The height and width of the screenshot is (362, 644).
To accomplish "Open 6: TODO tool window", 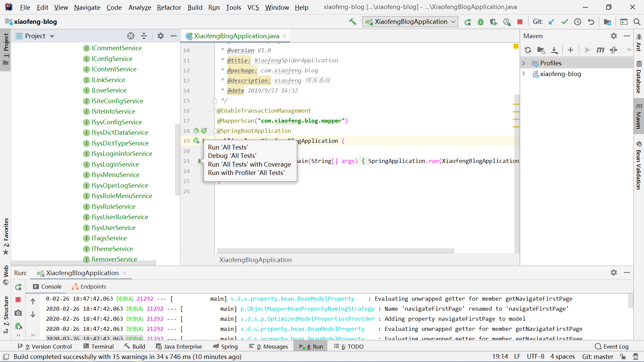I will click(349, 346).
